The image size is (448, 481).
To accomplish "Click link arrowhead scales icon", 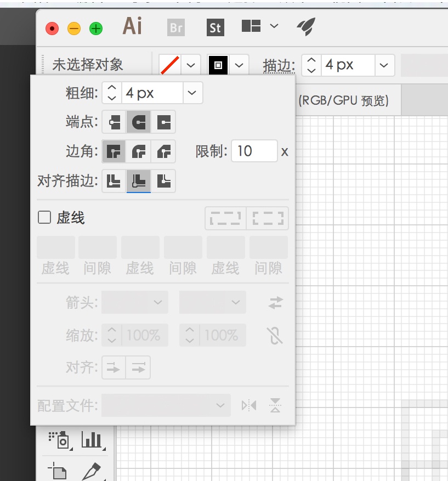I will [x=275, y=336].
